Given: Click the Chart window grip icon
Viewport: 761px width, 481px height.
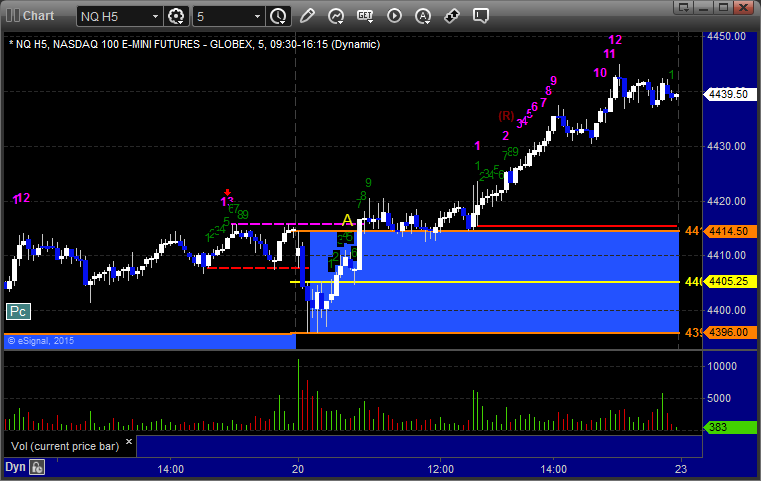Looking at the screenshot, I should 13,16.
